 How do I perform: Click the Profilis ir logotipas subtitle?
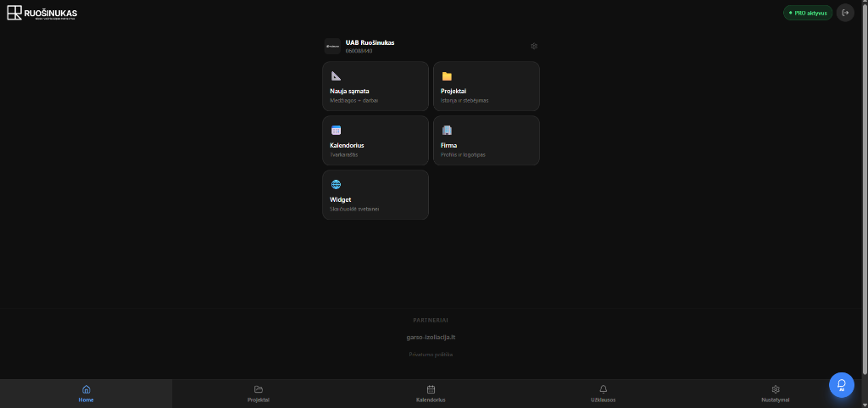(463, 155)
